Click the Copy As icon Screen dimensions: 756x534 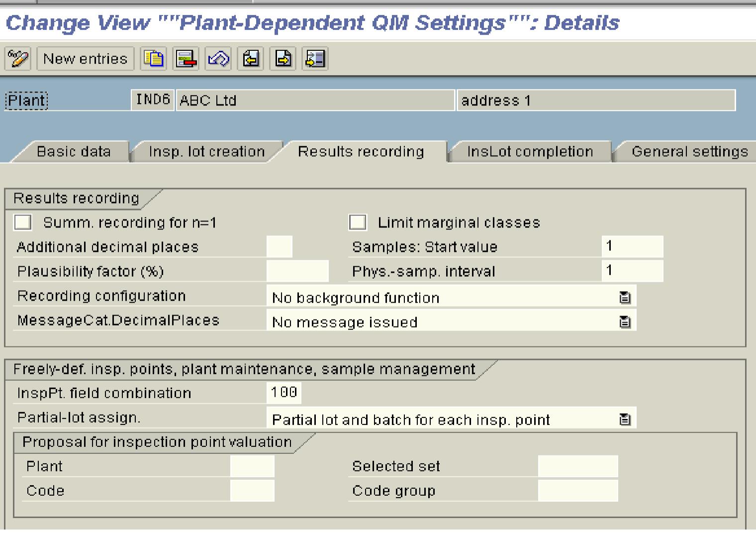click(154, 59)
